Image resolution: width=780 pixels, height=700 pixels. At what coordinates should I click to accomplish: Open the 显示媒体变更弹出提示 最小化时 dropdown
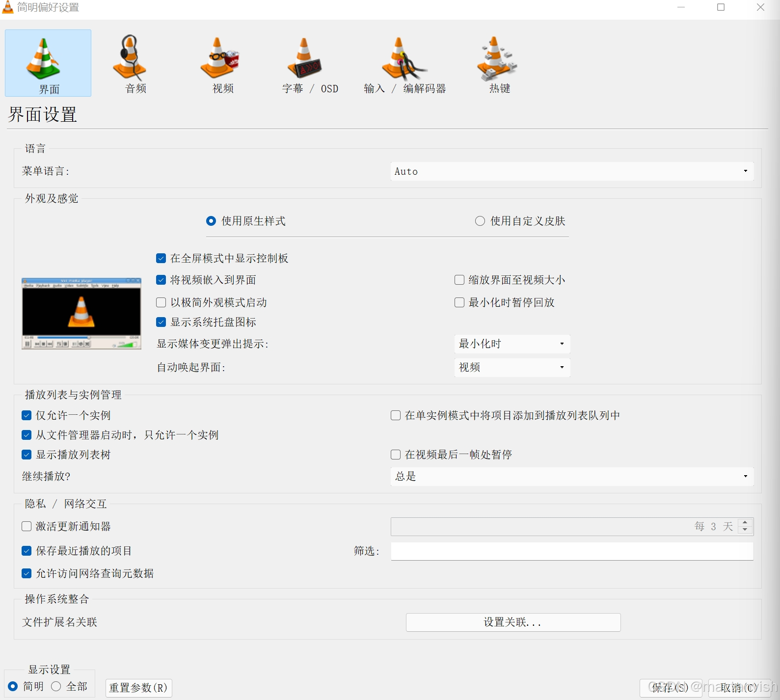512,344
